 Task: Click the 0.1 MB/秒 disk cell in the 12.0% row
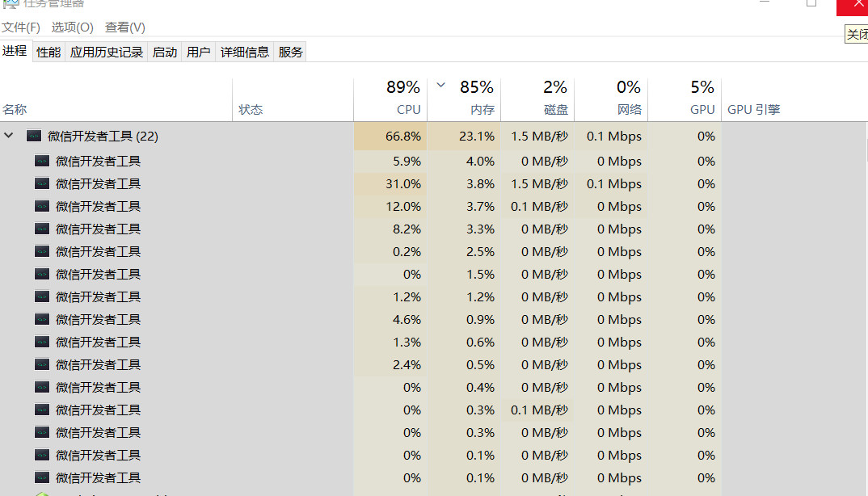click(x=537, y=207)
